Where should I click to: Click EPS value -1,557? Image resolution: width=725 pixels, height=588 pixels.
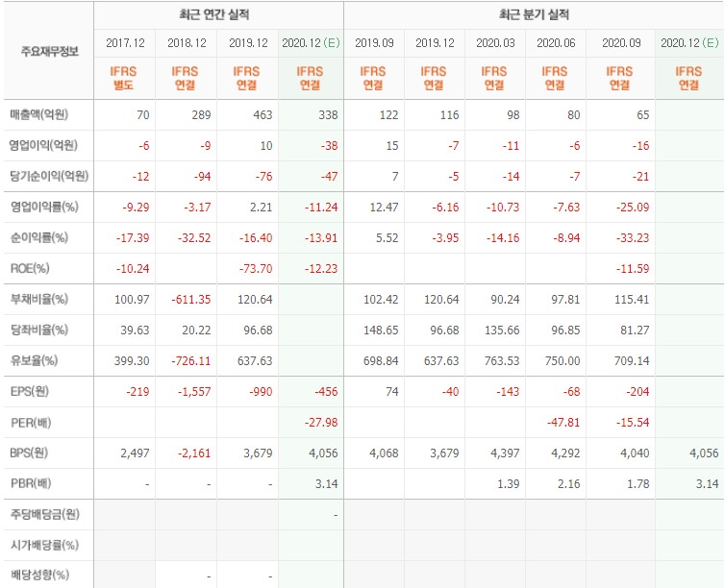coord(194,392)
